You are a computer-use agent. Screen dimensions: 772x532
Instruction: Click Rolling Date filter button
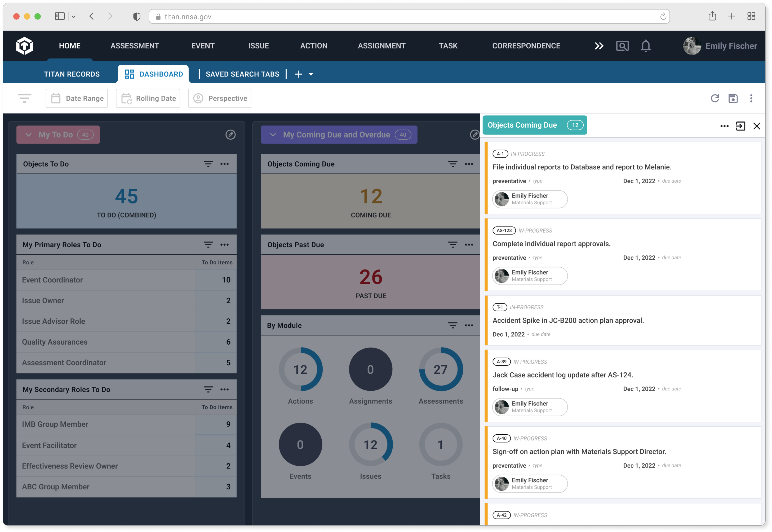148,98
